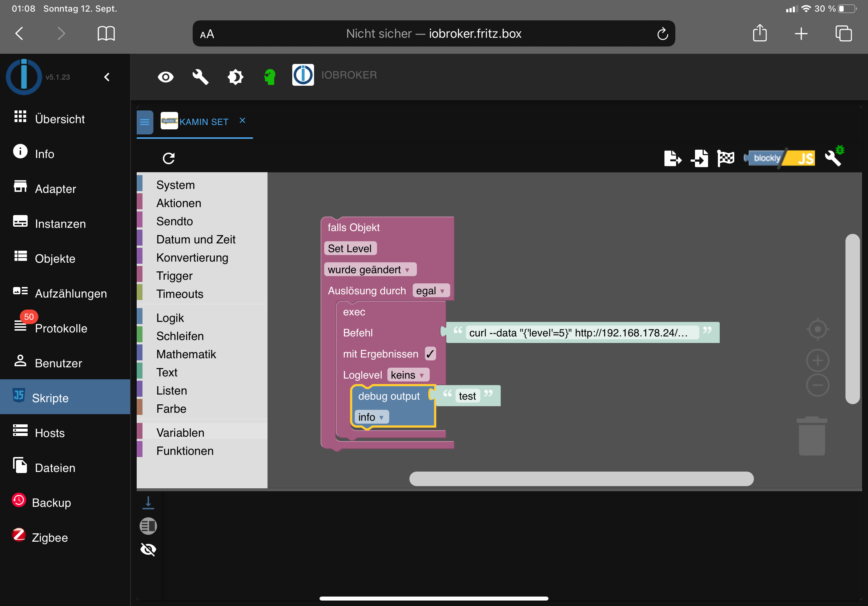Open the 'info' debug level dropdown

pos(371,417)
